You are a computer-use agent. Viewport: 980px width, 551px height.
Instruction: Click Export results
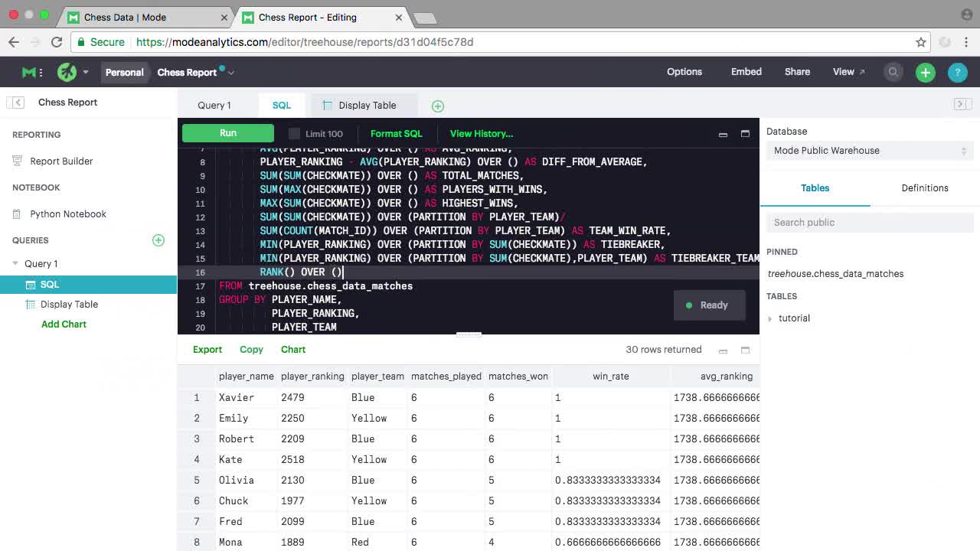(x=207, y=350)
